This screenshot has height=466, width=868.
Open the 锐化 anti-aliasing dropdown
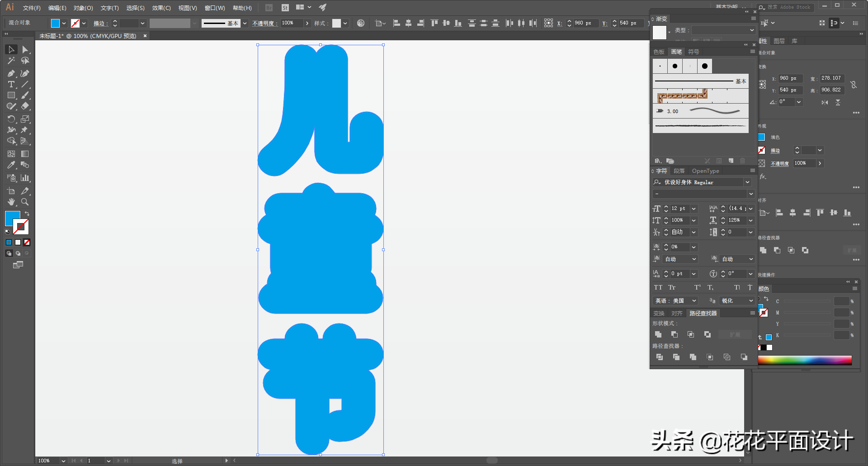tap(737, 301)
